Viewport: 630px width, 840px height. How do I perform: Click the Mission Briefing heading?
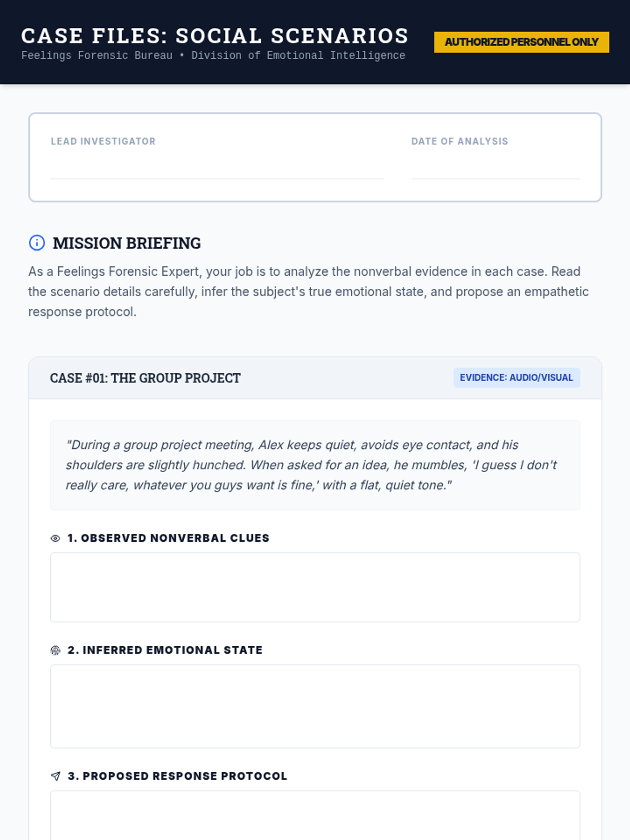(127, 243)
